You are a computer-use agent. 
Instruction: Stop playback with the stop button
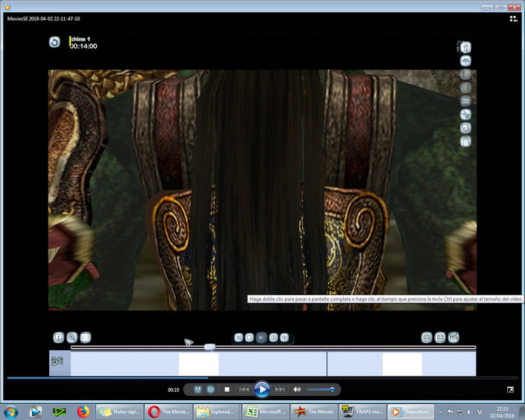(x=227, y=390)
